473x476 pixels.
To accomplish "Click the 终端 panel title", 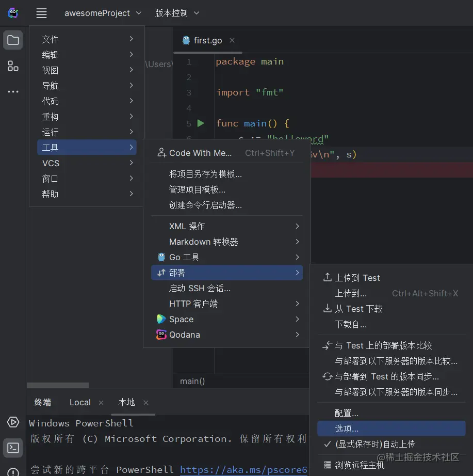I will (42, 402).
